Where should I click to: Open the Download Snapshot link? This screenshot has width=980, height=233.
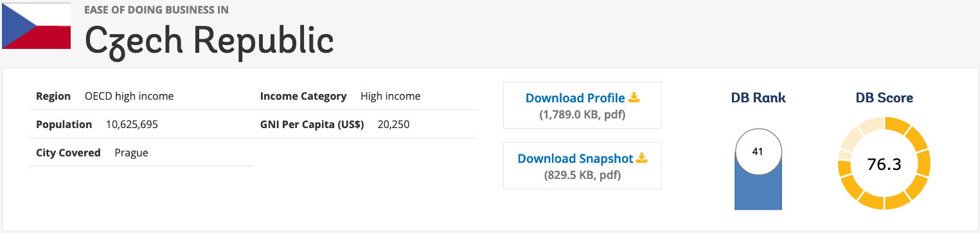pos(575,158)
